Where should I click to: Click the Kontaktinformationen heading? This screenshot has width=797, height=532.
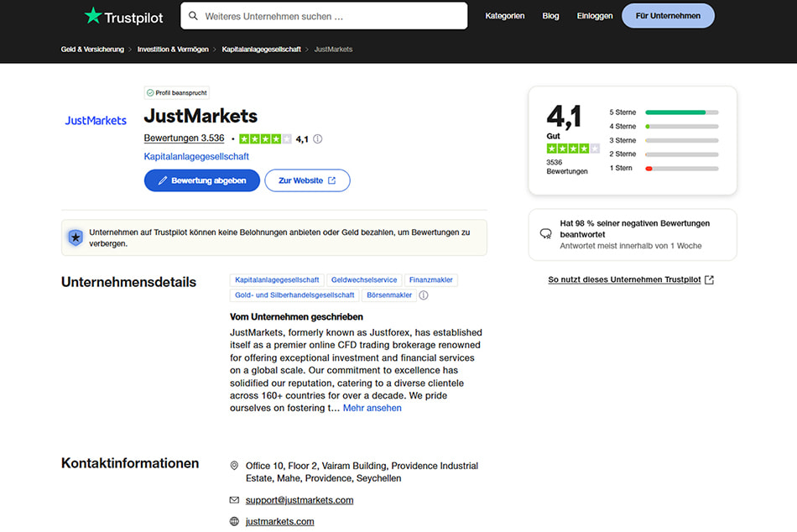(x=130, y=463)
